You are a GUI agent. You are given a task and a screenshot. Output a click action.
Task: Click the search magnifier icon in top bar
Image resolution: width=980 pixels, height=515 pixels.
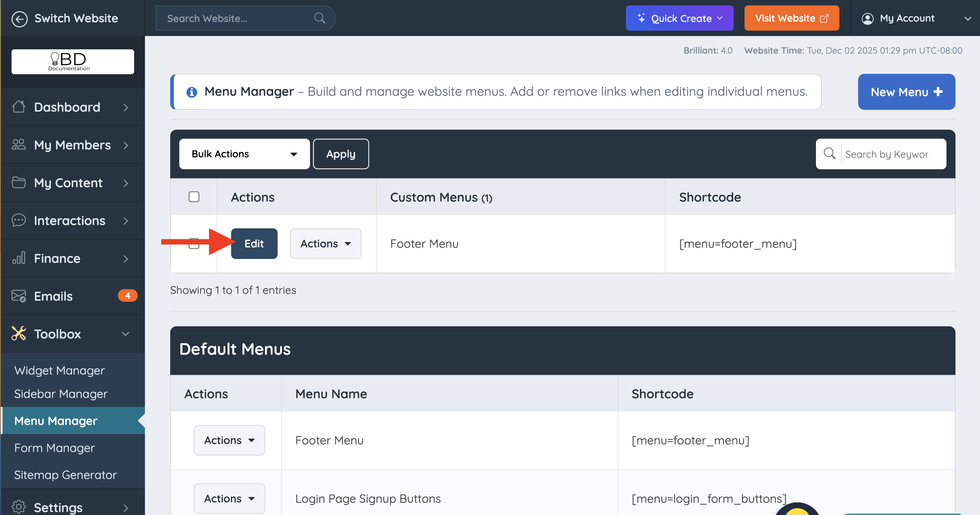(x=319, y=18)
